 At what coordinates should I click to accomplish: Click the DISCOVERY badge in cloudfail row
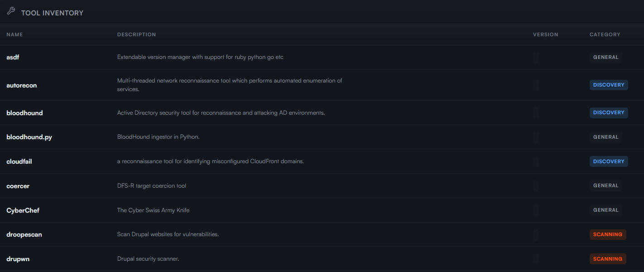coord(609,161)
